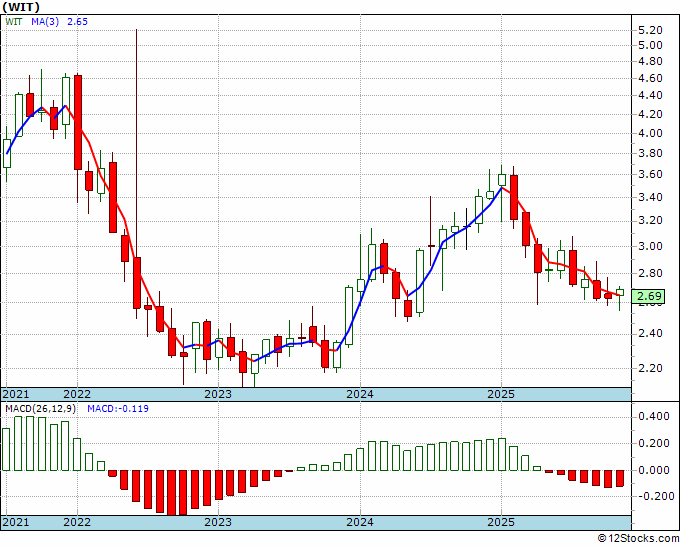This screenshot has height=546, width=680.
Task: Click 2024 on the price chart timeline
Action: (360, 394)
